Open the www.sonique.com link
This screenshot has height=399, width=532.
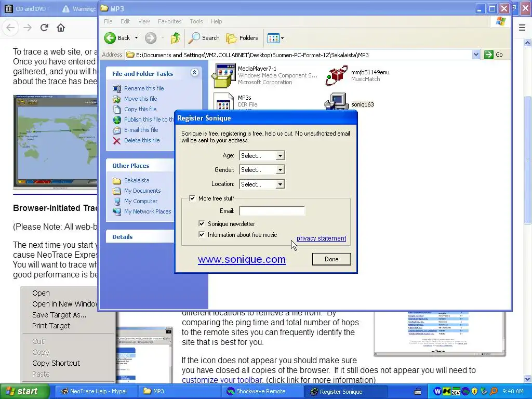coord(242,259)
